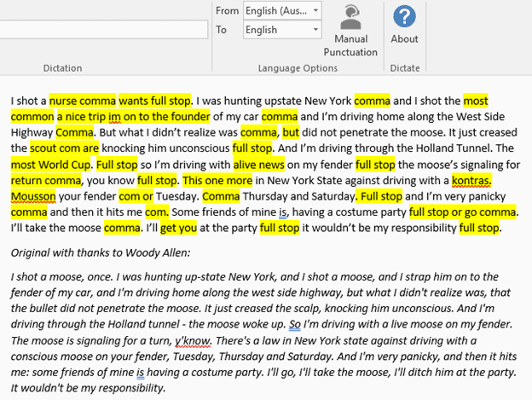532x400 pixels.
Task: Click the empty Dictation text box
Action: point(103,29)
